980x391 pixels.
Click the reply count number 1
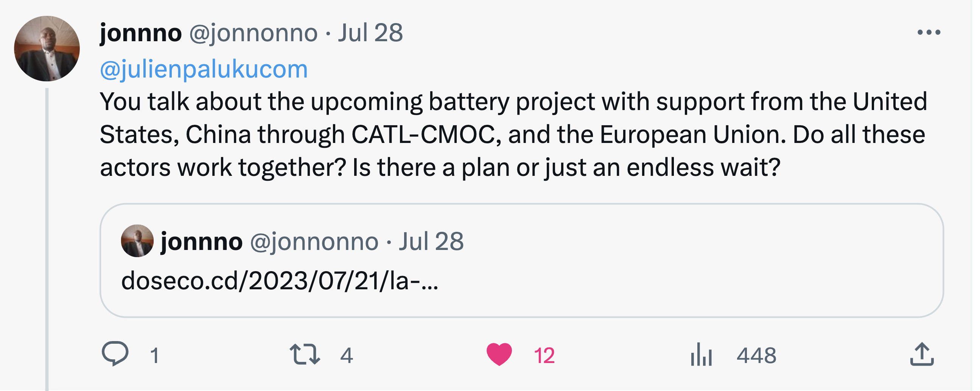pyautogui.click(x=154, y=356)
